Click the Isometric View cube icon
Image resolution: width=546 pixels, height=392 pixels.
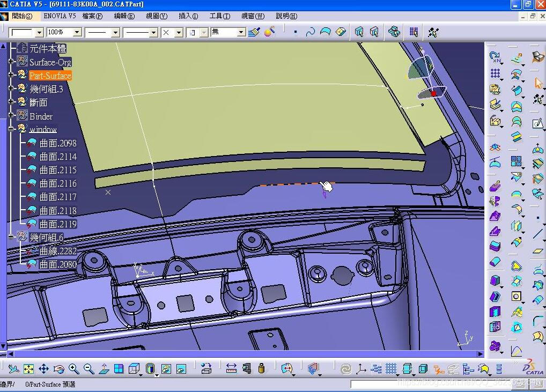134,368
